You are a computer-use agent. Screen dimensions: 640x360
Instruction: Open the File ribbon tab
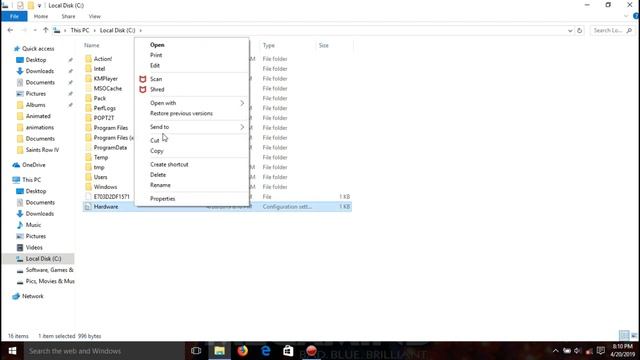[x=14, y=16]
